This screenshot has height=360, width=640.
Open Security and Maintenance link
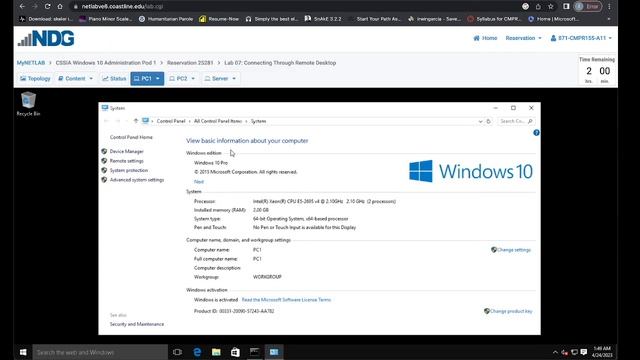point(137,324)
